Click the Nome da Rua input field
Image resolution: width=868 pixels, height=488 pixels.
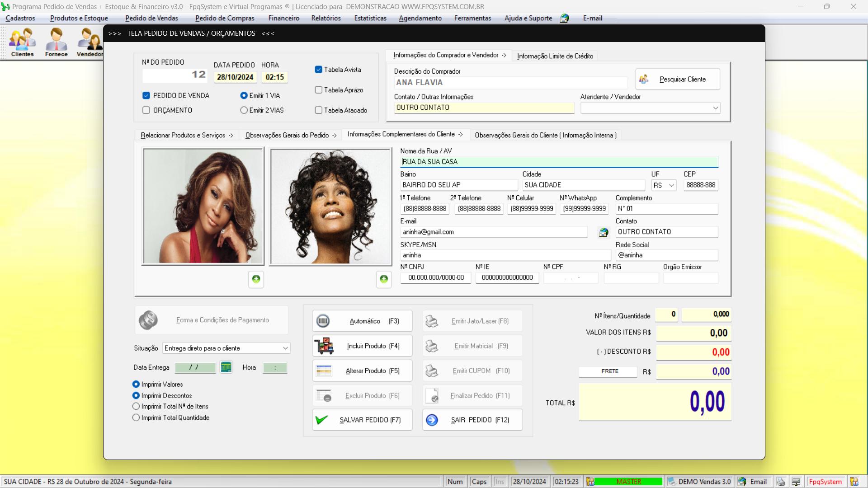[559, 161]
